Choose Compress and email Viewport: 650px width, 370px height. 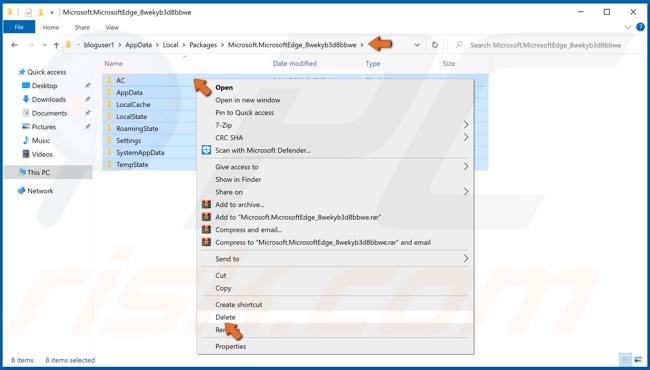pyautogui.click(x=335, y=230)
